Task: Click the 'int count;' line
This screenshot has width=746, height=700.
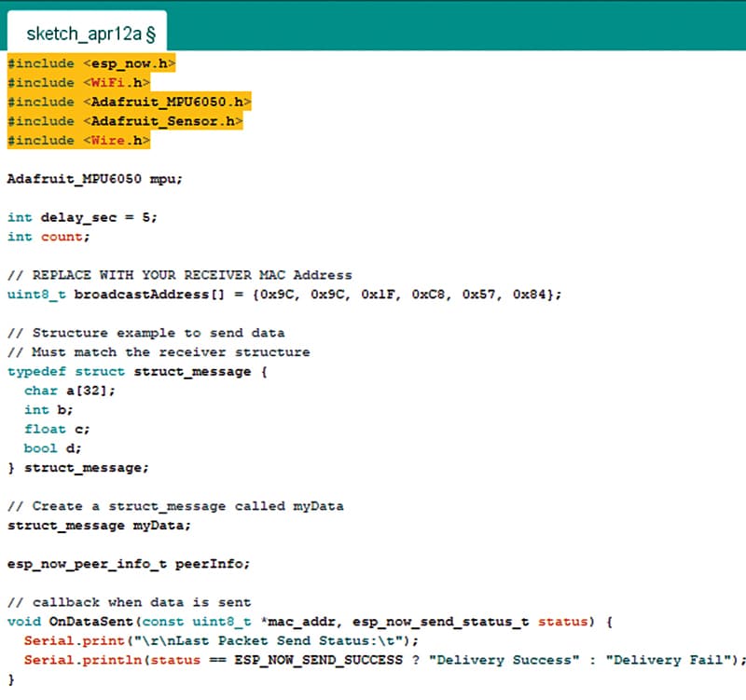Action: (x=48, y=237)
